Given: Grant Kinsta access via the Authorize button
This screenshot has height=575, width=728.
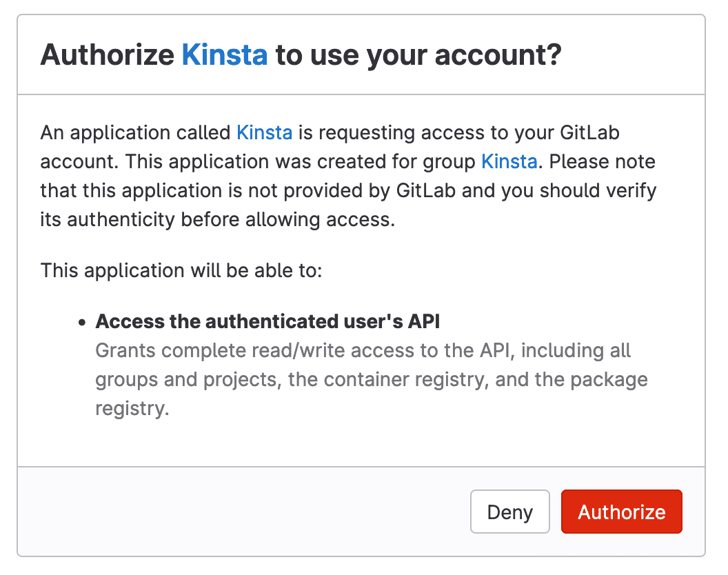Looking at the screenshot, I should pos(621,512).
